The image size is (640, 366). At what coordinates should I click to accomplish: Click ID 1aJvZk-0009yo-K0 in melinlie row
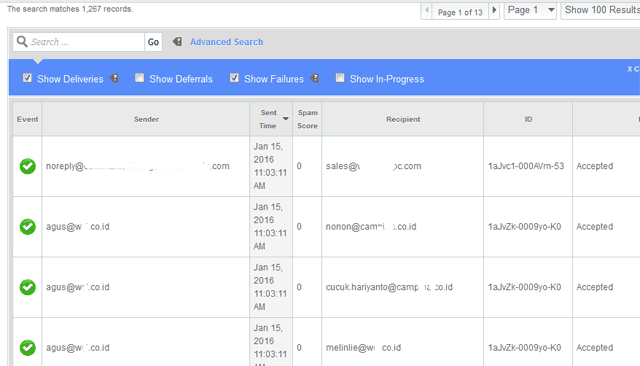(524, 347)
